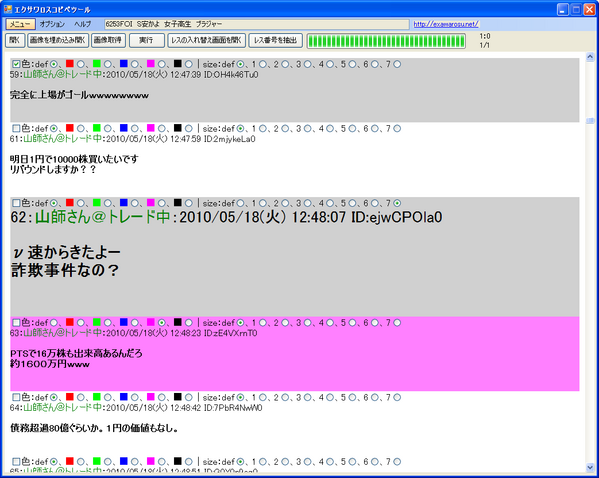599x478 pixels.
Task: Click the vertical scrollbar thumb
Action: point(590,121)
